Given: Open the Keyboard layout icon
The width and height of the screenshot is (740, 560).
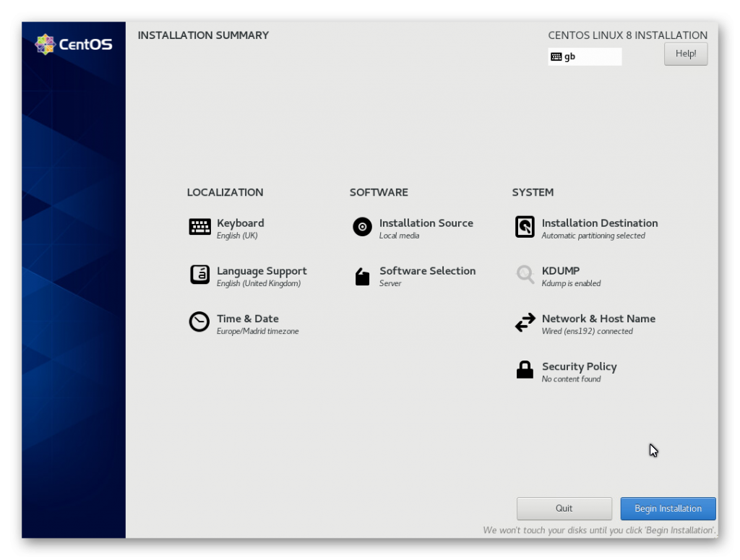Looking at the screenshot, I should (x=199, y=227).
